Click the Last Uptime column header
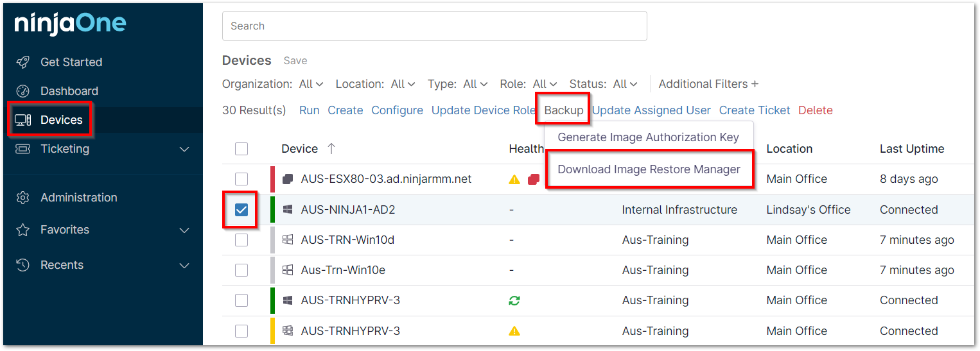 (912, 149)
